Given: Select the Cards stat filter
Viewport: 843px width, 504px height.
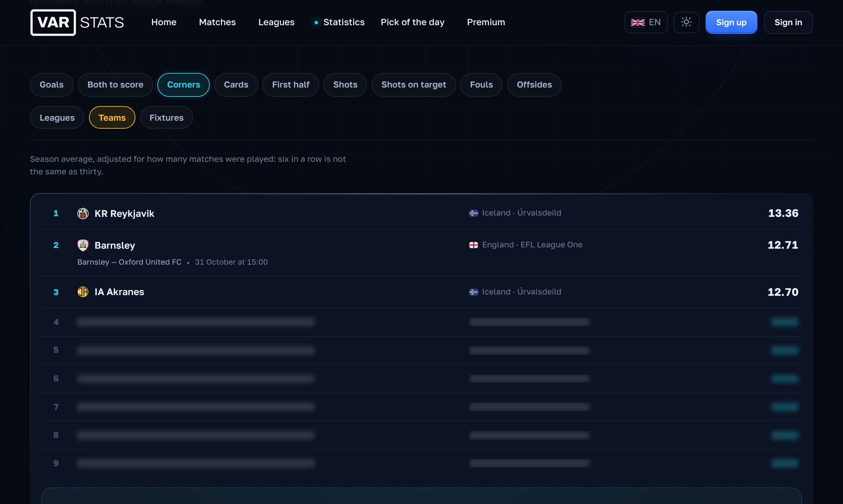Looking at the screenshot, I should pos(236,85).
